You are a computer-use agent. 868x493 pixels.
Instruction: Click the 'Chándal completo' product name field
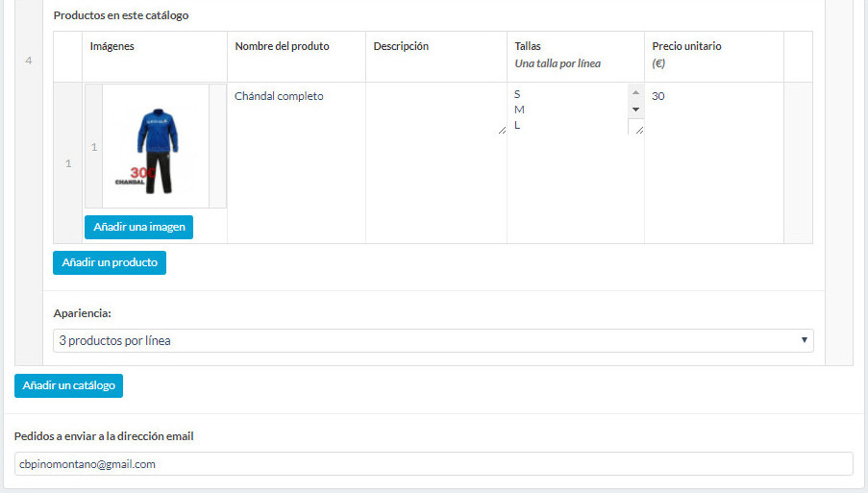coord(296,96)
